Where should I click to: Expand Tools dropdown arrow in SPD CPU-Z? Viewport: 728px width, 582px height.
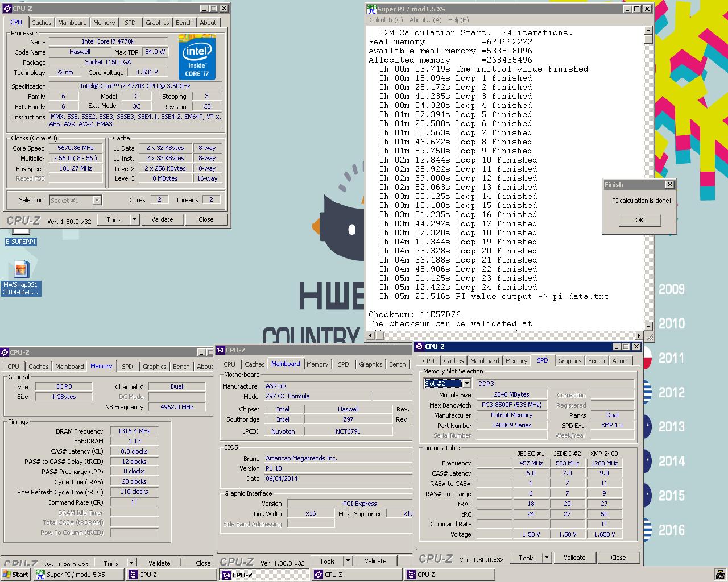coord(547,558)
